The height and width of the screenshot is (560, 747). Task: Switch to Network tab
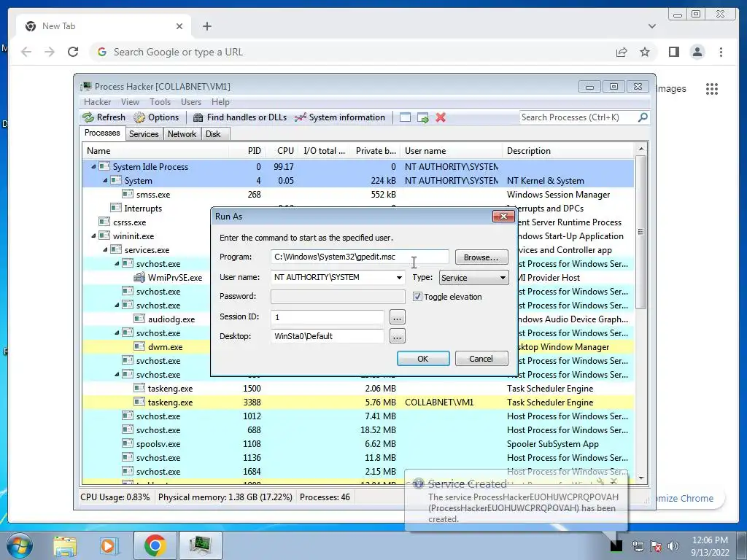point(182,134)
